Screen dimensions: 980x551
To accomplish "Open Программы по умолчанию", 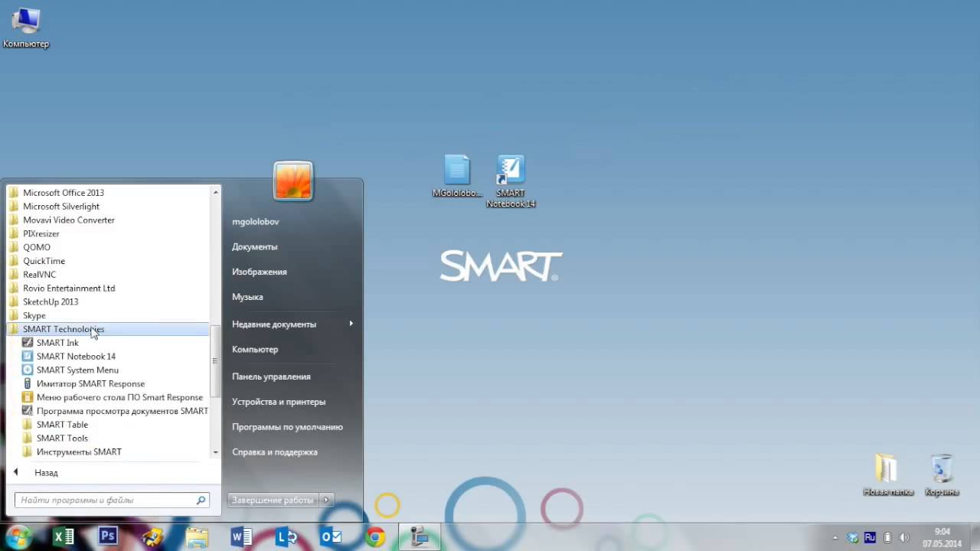I will click(x=287, y=427).
